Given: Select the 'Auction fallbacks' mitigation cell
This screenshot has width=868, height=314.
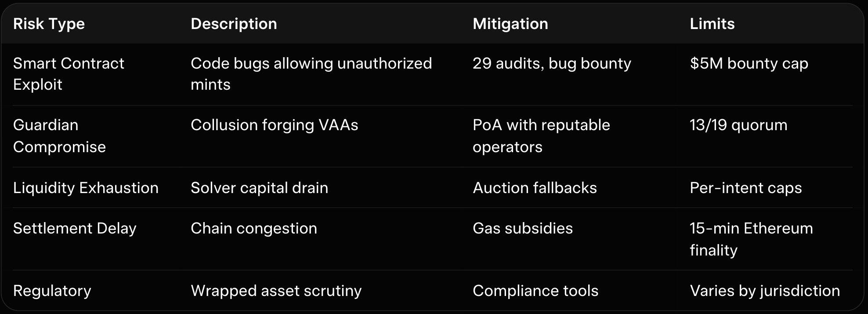Looking at the screenshot, I should pyautogui.click(x=535, y=188).
